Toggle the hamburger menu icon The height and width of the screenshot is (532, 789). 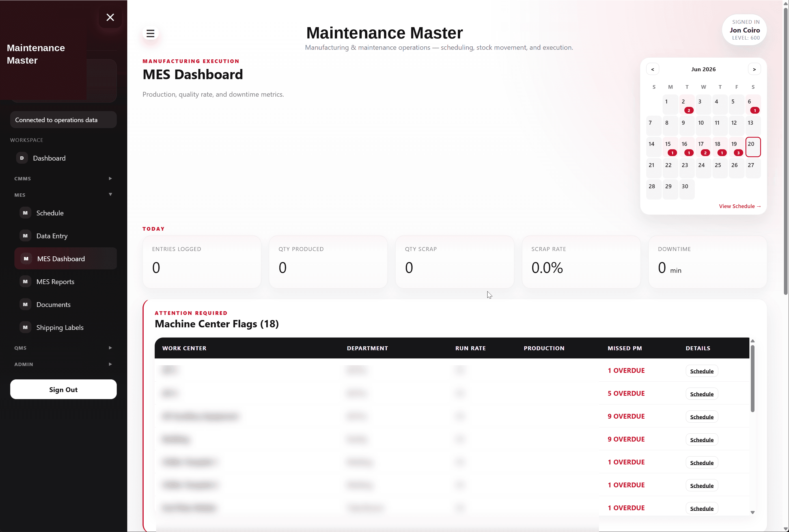point(150,33)
